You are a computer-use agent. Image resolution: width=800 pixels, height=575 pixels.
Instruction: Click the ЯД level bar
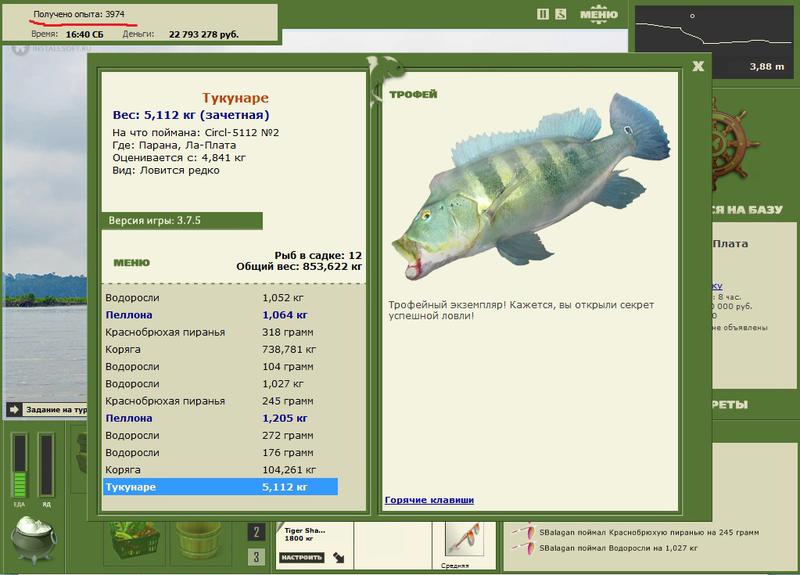pos(46,464)
